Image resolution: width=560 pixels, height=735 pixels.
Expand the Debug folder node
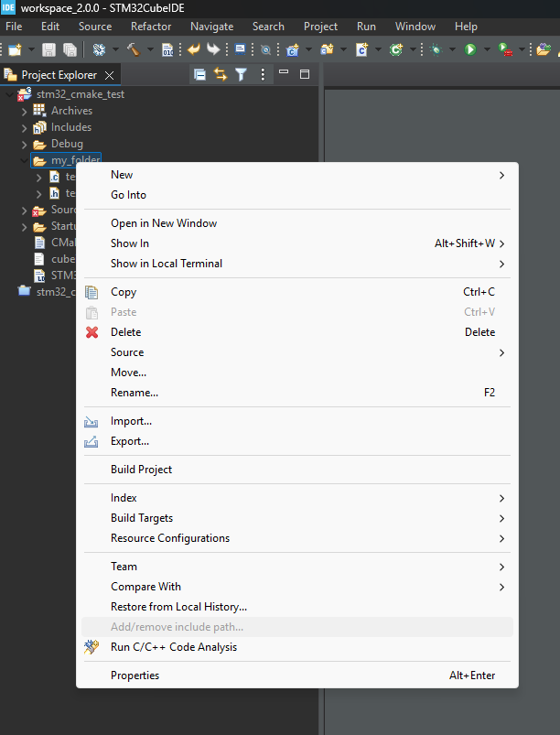click(x=24, y=144)
